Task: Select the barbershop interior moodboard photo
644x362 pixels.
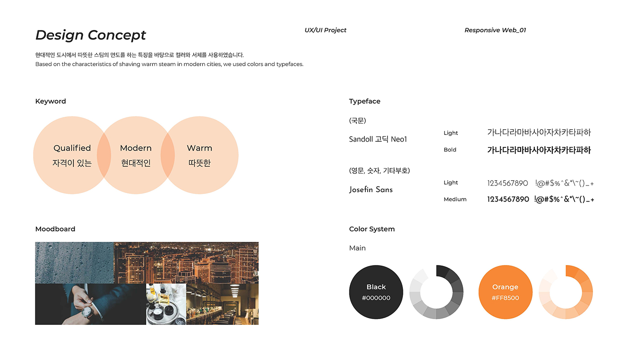Action: [x=222, y=304]
